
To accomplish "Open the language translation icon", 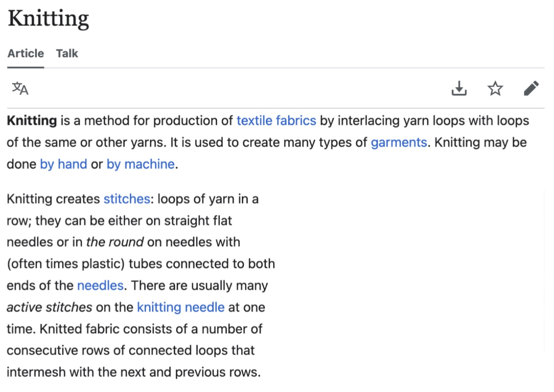I will pyautogui.click(x=20, y=88).
